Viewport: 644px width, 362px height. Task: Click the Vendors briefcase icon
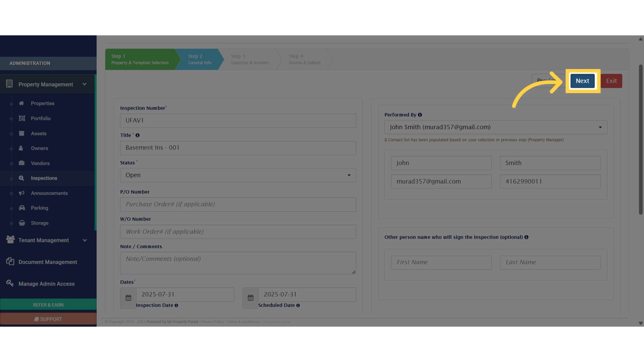coord(21,163)
